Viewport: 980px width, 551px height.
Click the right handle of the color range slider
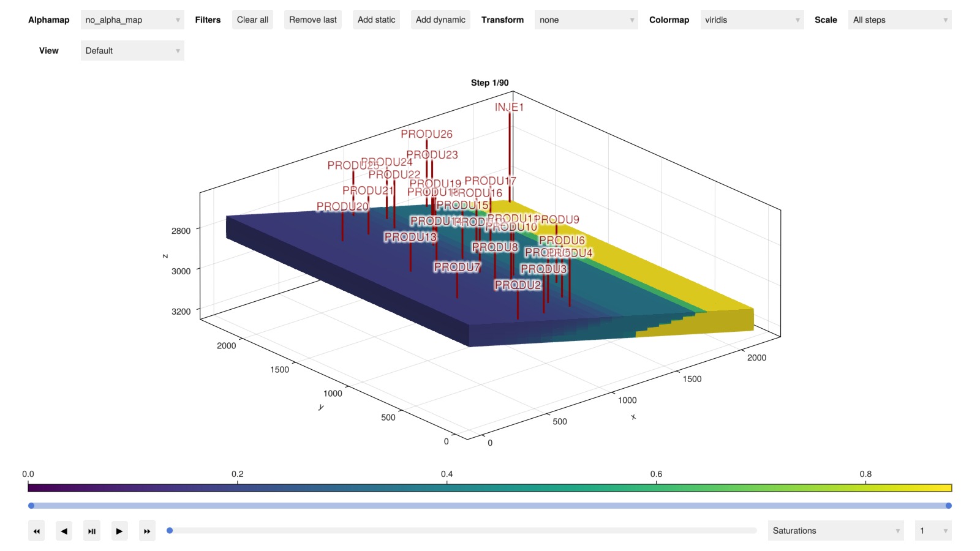click(x=948, y=506)
